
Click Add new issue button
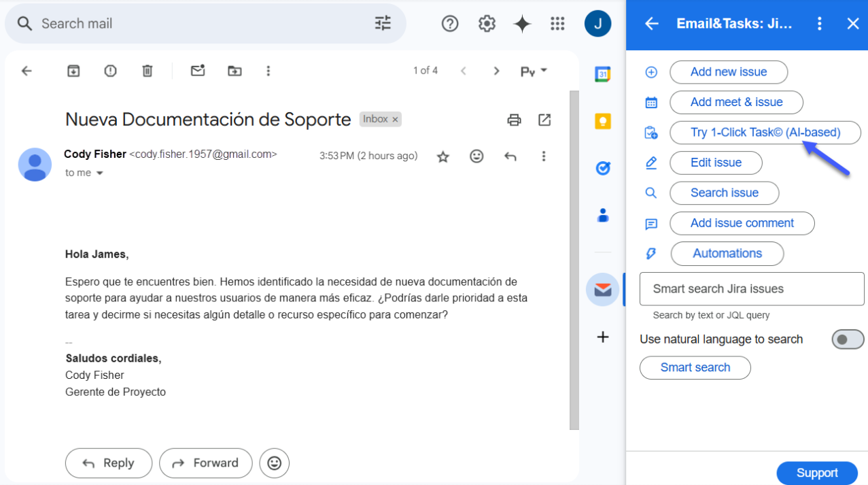728,72
